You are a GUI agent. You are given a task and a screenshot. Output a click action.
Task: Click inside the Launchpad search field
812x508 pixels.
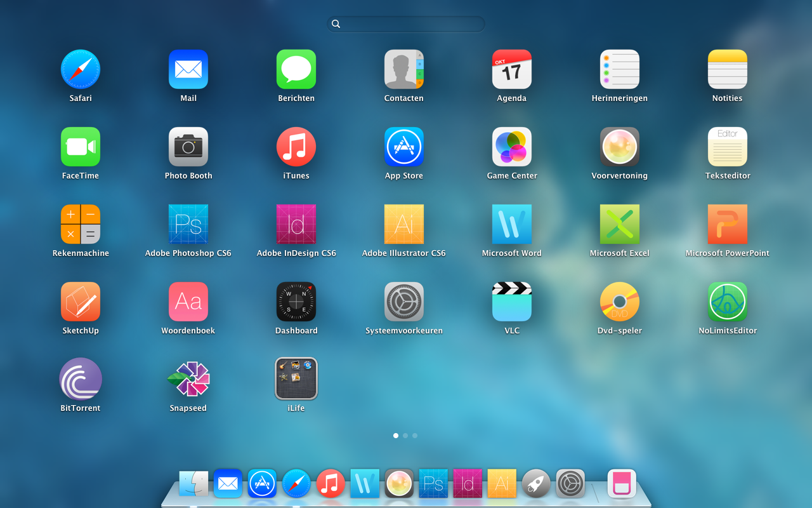tap(405, 23)
